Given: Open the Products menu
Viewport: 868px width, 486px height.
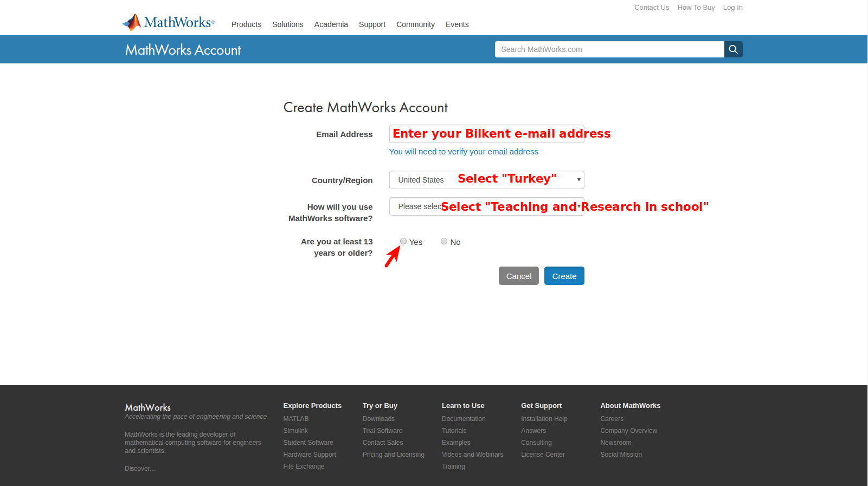Looking at the screenshot, I should (246, 24).
